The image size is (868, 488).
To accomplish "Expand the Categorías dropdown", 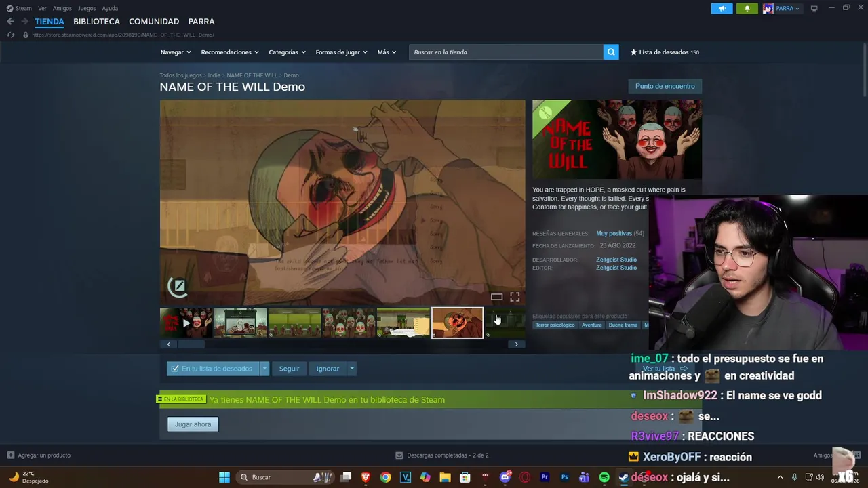I will [287, 52].
